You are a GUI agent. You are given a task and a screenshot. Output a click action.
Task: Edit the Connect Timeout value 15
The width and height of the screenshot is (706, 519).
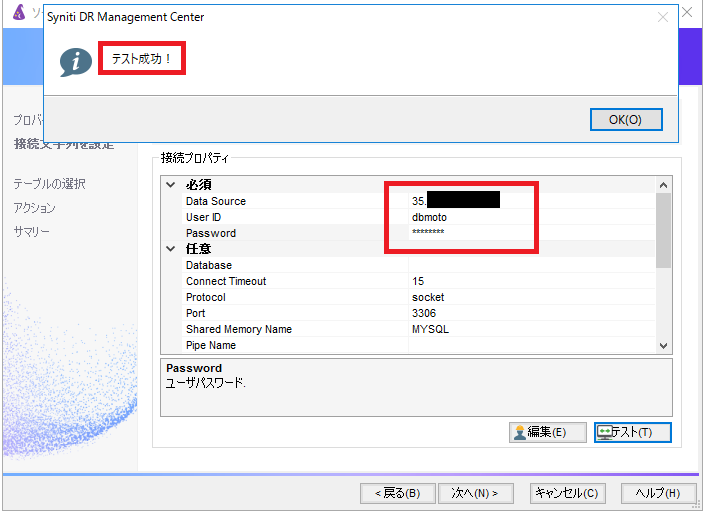[418, 281]
